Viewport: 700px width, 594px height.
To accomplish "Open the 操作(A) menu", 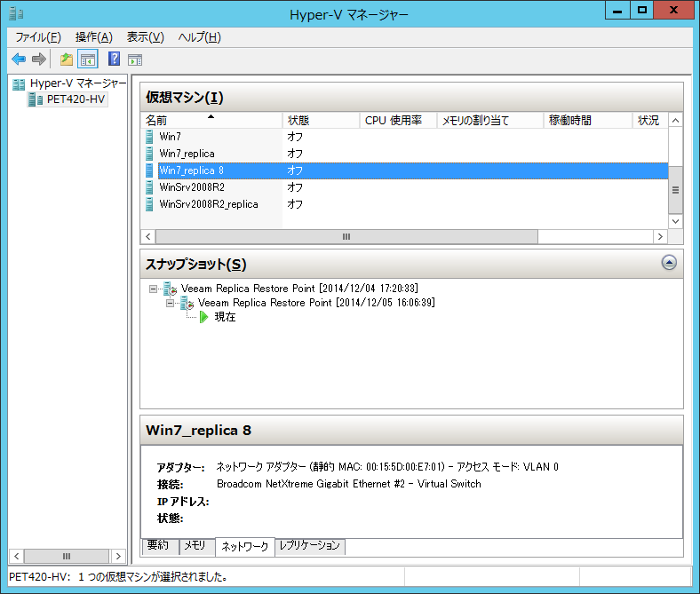I will [x=94, y=37].
